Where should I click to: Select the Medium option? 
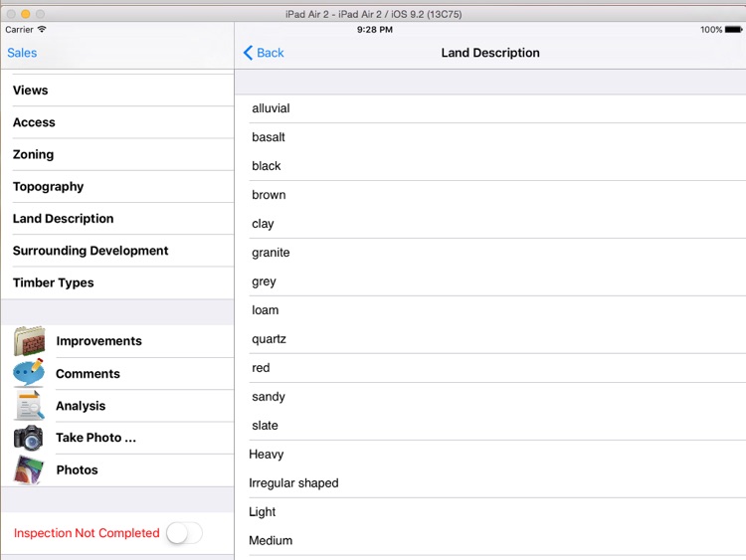tap(490, 541)
